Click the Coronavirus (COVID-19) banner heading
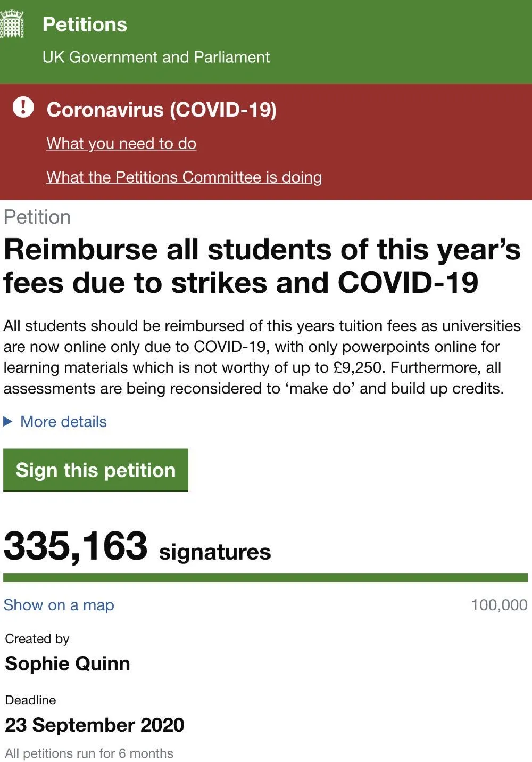Viewport: 532px width, 762px height. coord(162,110)
